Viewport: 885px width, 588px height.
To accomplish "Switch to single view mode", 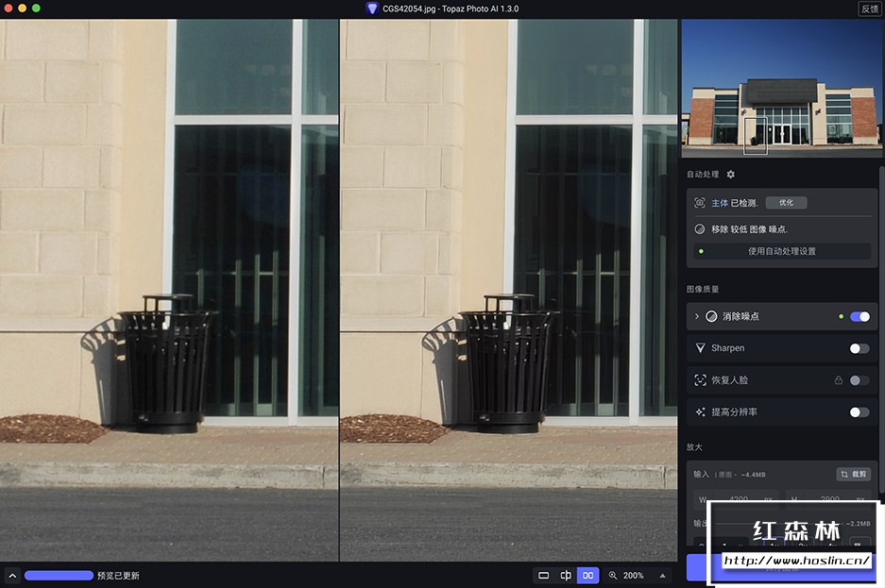I will click(x=543, y=576).
